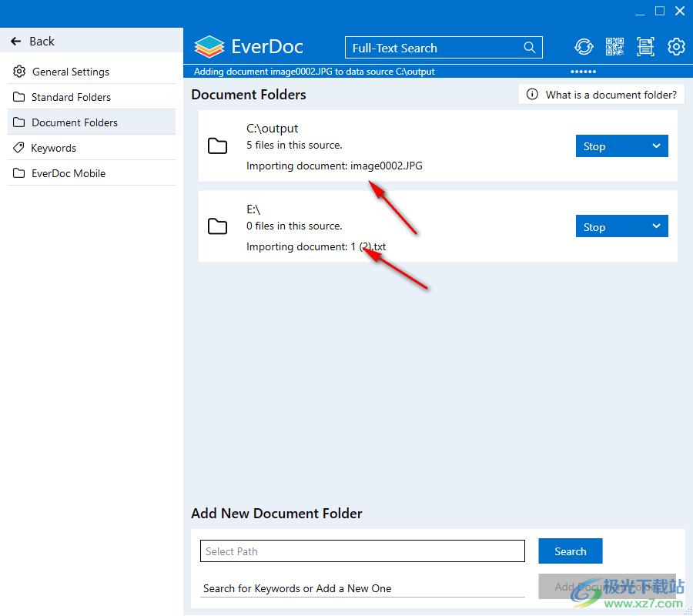Viewport: 693px width, 616px height.
Task: Expand the dropdown arrow for C:\output
Action: click(657, 146)
